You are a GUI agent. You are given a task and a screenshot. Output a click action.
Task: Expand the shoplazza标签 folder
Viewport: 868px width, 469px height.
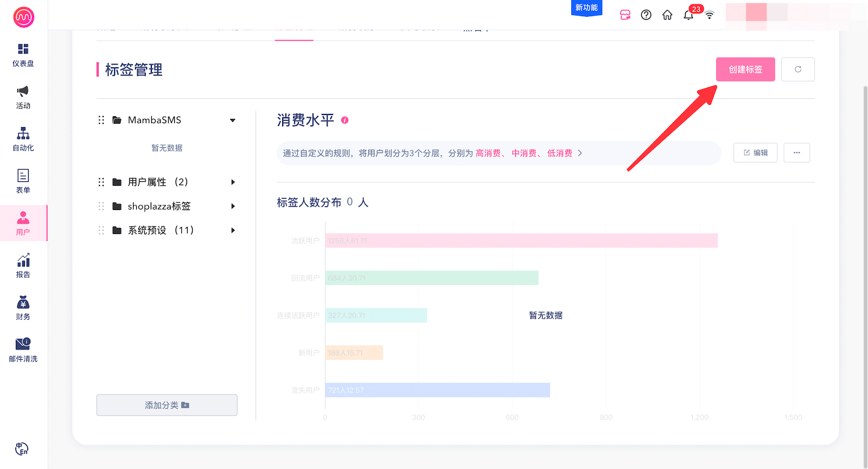[233, 206]
